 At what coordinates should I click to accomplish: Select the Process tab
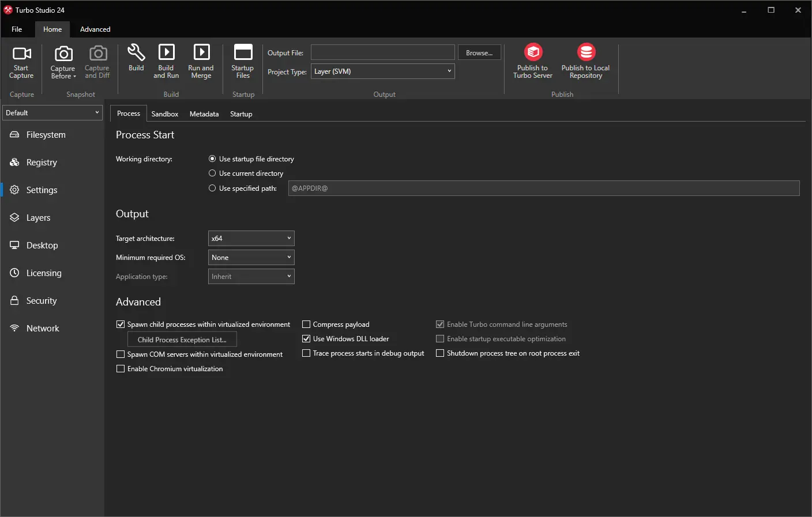129,114
